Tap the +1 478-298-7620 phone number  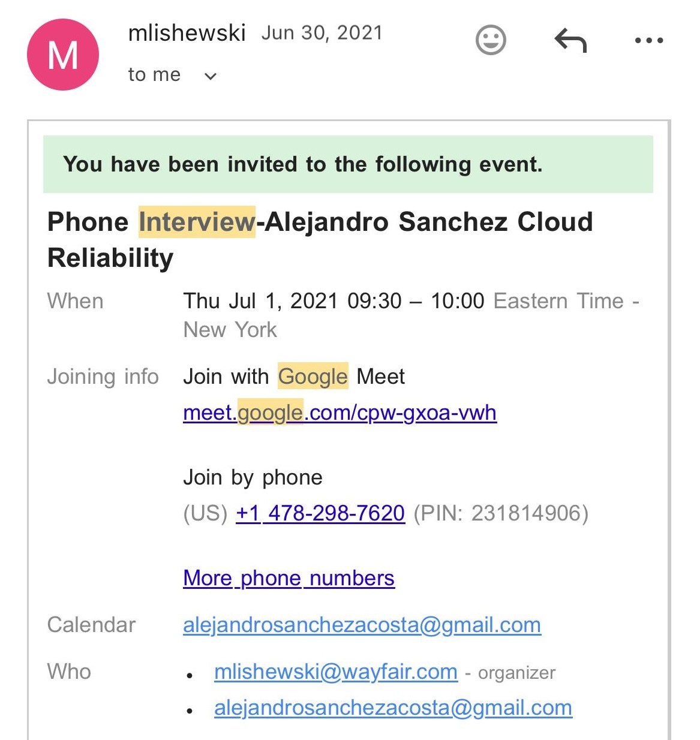coord(320,513)
